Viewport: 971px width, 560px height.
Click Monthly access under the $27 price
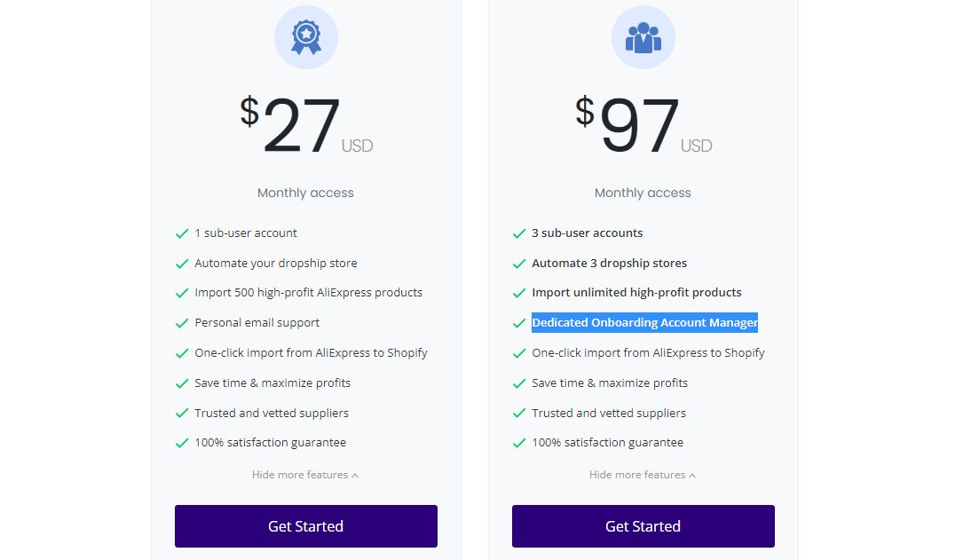[305, 193]
